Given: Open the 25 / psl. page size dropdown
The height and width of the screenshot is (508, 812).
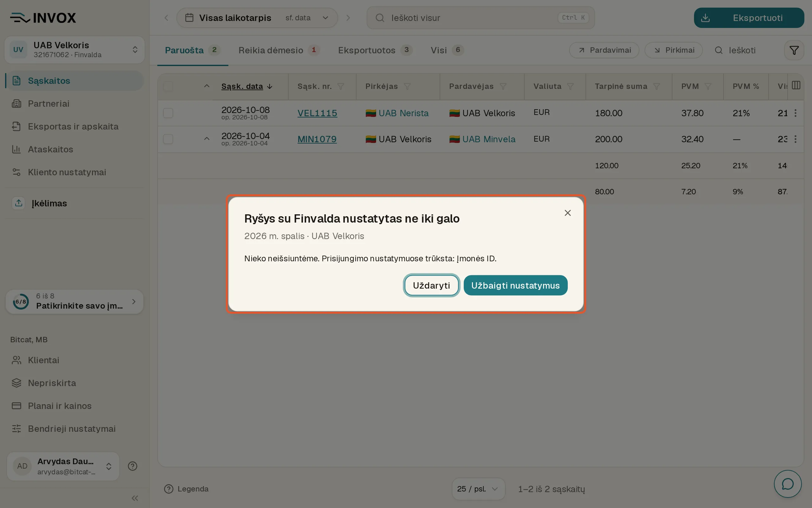Looking at the screenshot, I should [478, 489].
